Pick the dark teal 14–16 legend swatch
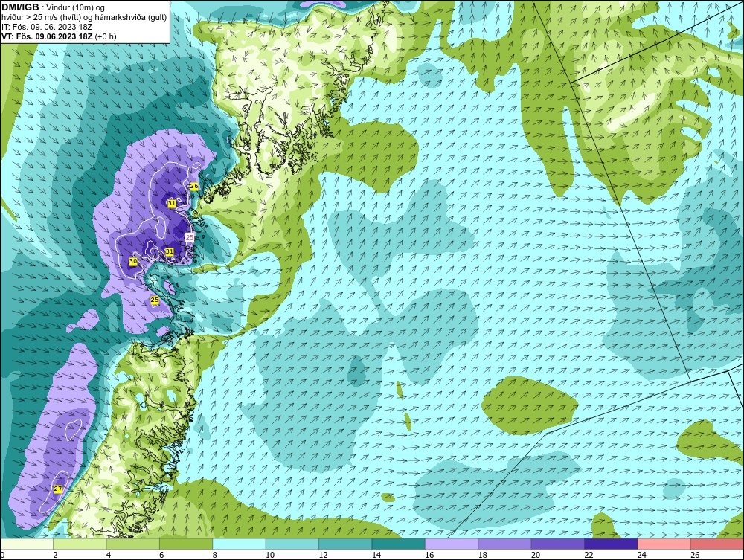The image size is (744, 560). (399, 544)
